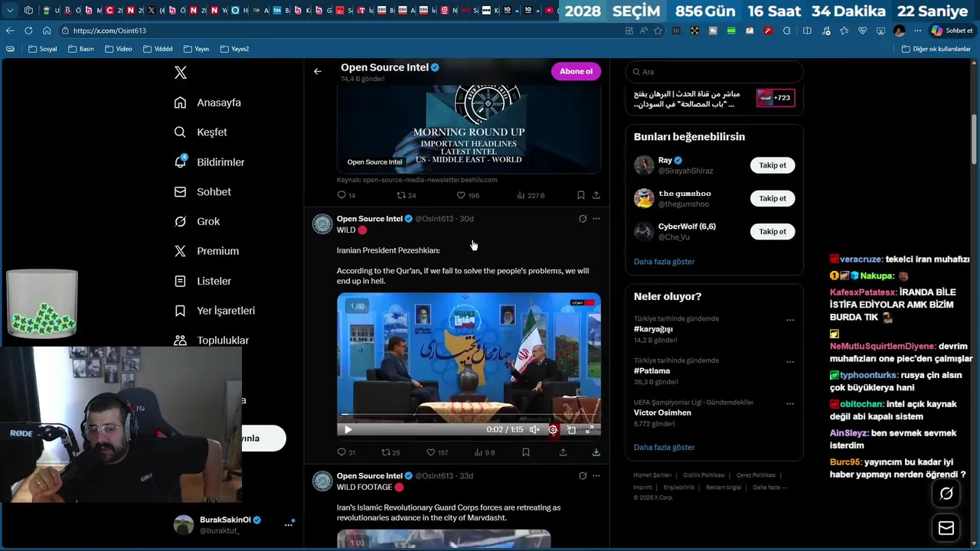Click the video progress bar
The image size is (980, 551).
pos(469,416)
